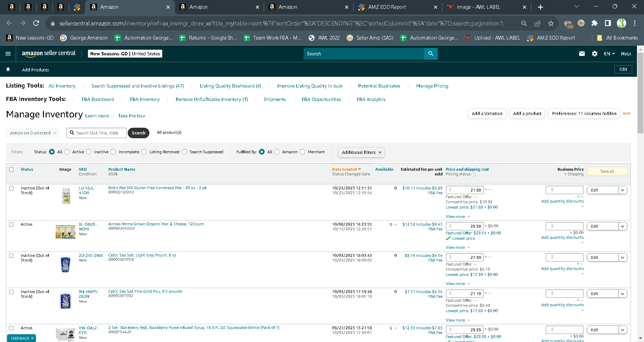Open the browser Extensions puzzle icon

point(594,23)
